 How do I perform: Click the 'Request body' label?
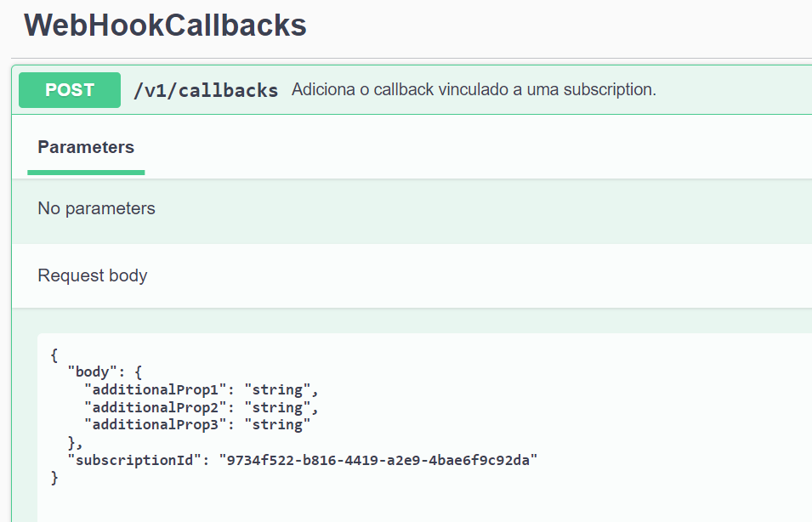coord(92,275)
